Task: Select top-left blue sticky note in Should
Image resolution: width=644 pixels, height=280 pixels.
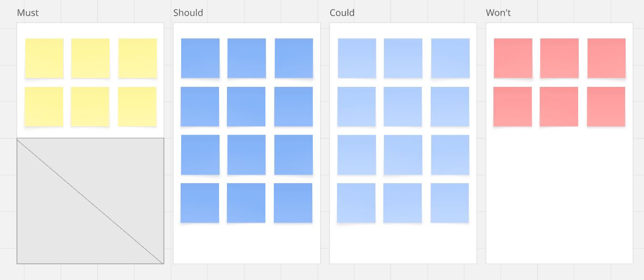Action: tap(200, 58)
